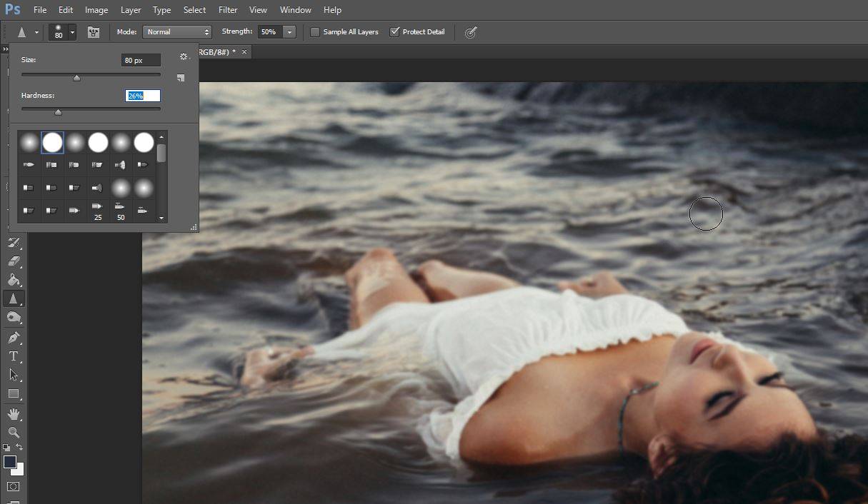Select the Horizontal Type tool
The height and width of the screenshot is (504, 868).
point(14,356)
